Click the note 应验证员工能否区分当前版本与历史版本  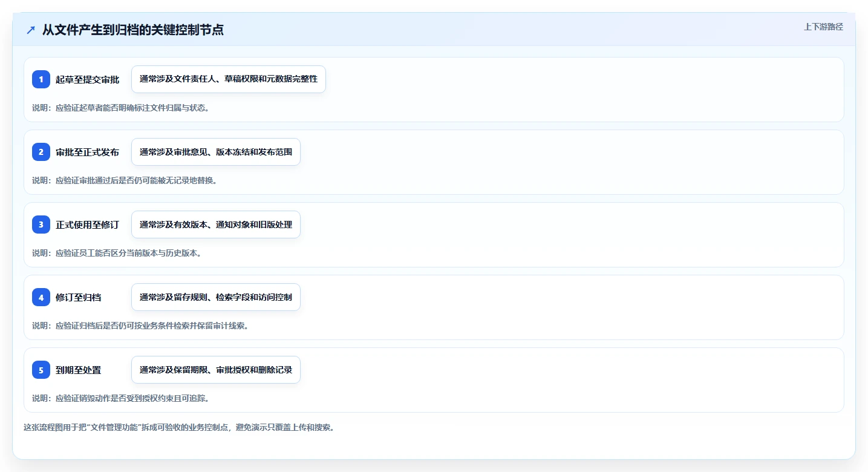[117, 253]
